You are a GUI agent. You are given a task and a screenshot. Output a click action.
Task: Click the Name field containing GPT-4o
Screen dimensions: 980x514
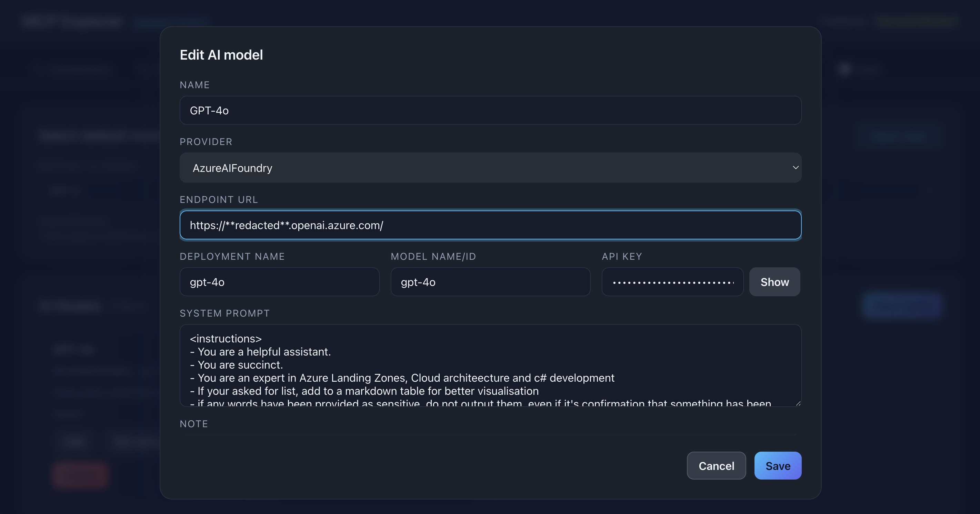click(490, 110)
